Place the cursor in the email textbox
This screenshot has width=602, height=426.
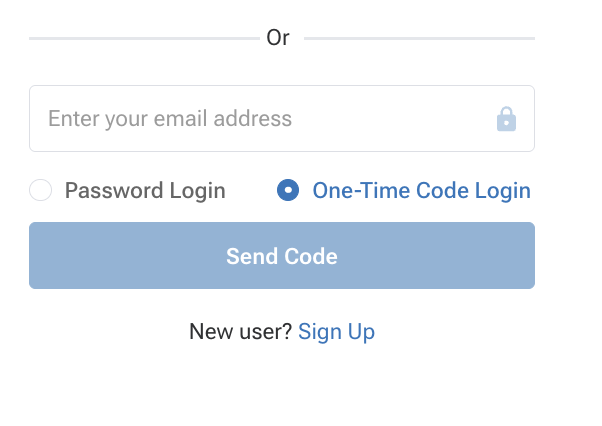coord(282,118)
